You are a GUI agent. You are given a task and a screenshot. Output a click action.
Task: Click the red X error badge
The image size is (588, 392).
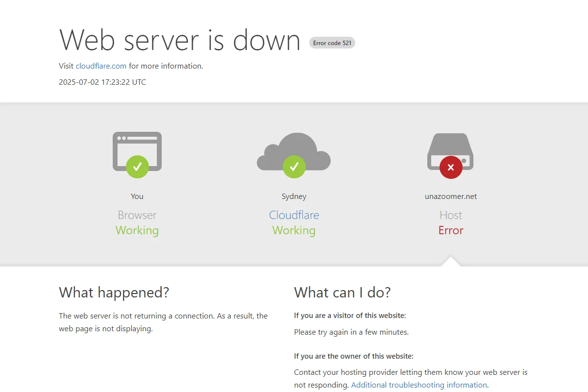[x=451, y=167]
